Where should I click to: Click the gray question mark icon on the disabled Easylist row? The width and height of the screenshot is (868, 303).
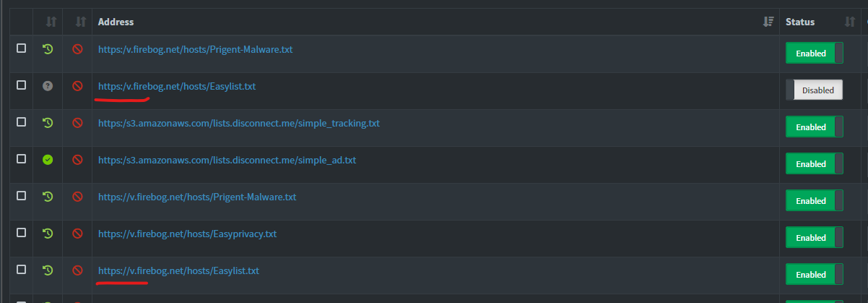click(x=48, y=86)
